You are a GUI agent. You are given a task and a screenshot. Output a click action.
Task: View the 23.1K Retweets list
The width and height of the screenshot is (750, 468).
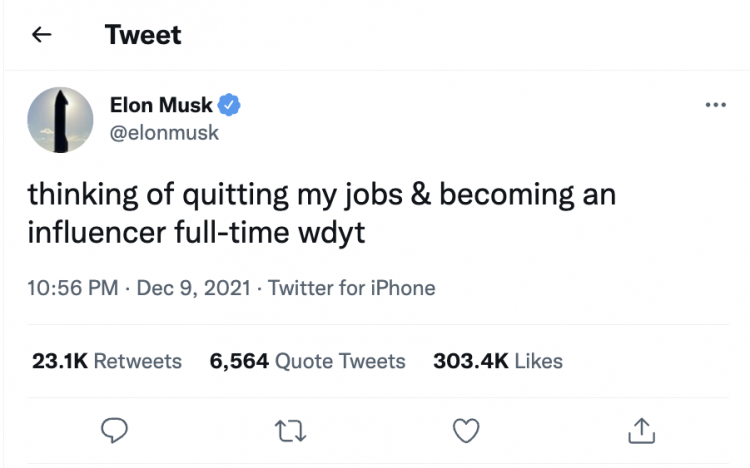pos(107,361)
